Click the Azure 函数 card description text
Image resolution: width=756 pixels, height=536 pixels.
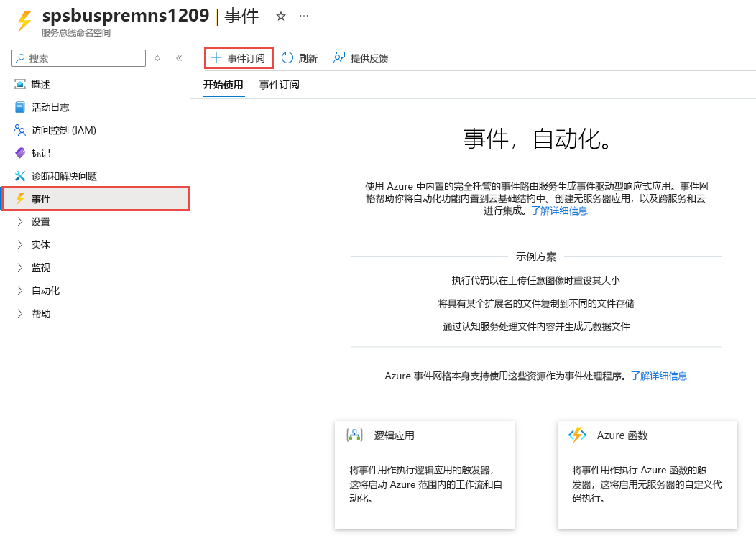tap(647, 484)
